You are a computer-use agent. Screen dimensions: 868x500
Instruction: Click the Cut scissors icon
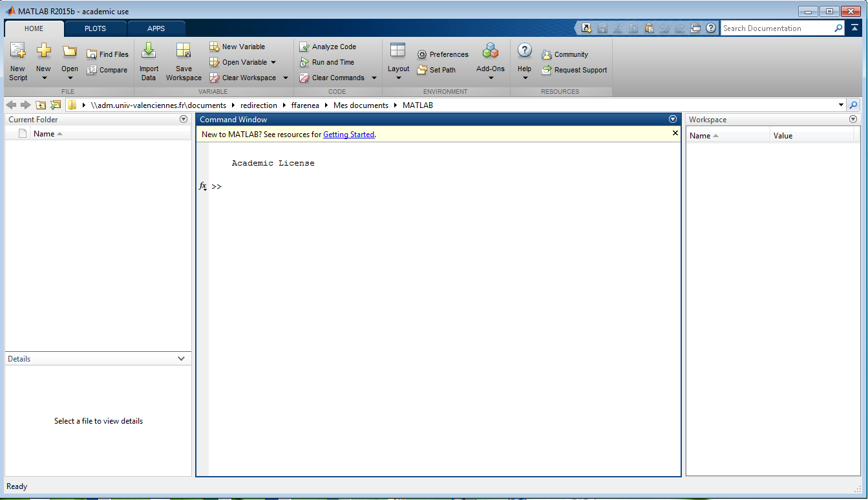pyautogui.click(x=618, y=28)
